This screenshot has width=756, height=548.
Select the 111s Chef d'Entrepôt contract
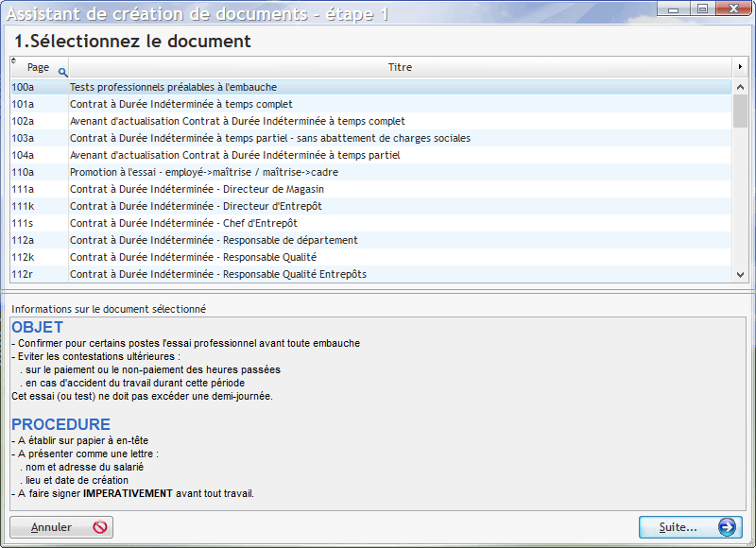183,223
